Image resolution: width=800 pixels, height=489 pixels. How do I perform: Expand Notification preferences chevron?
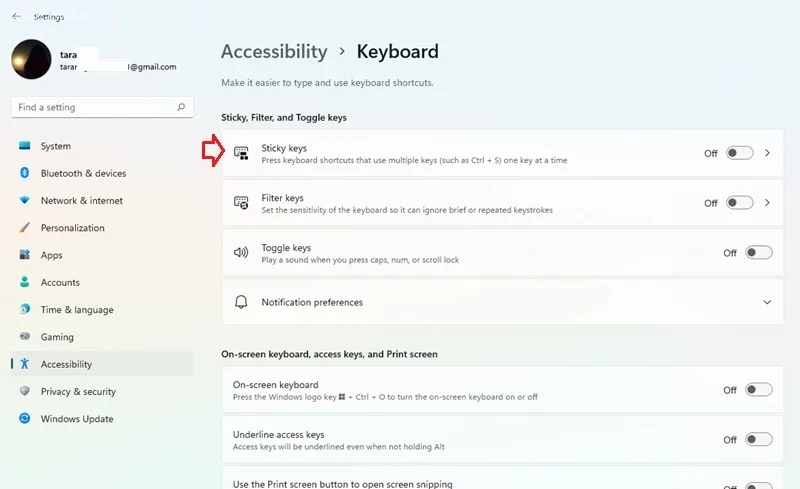[x=767, y=302]
